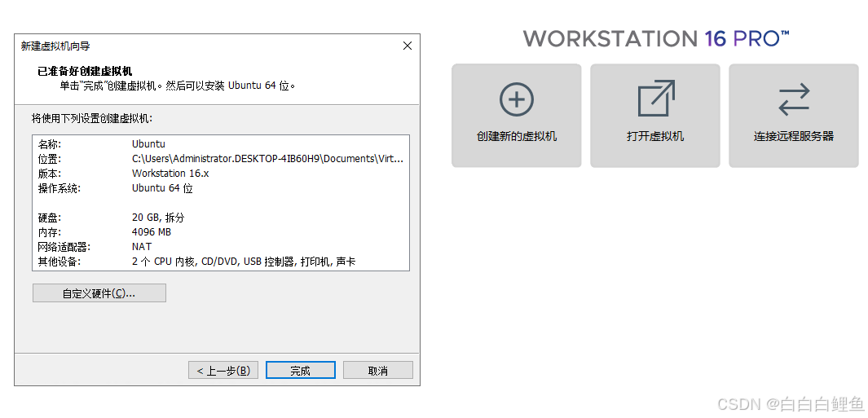Click the open virtual machine arrow icon

656,99
